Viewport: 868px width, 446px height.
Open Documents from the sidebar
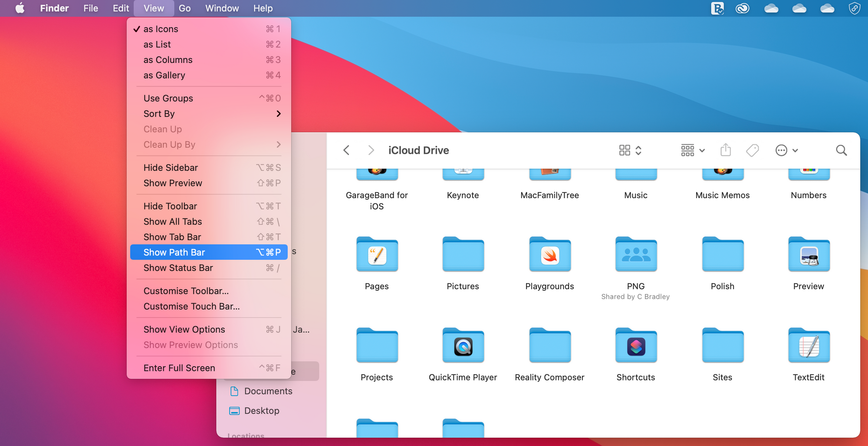tap(268, 391)
